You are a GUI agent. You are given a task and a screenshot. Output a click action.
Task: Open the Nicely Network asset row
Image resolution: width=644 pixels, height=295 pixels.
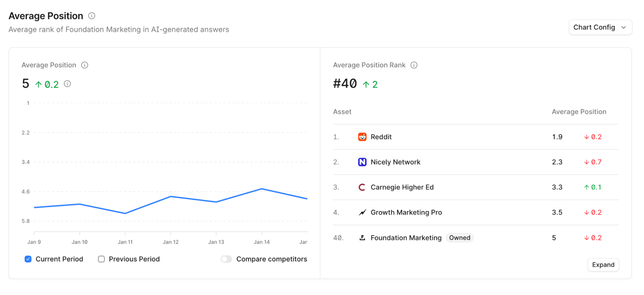tap(395, 162)
